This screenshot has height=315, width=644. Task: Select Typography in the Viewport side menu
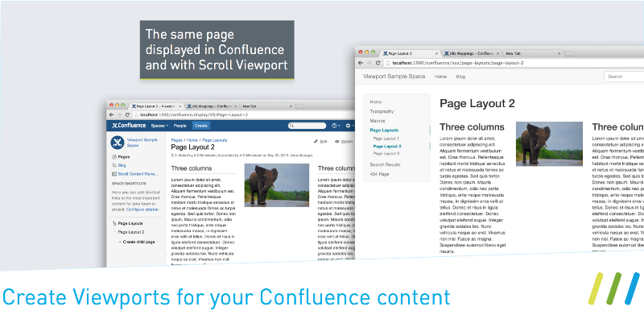click(x=382, y=111)
